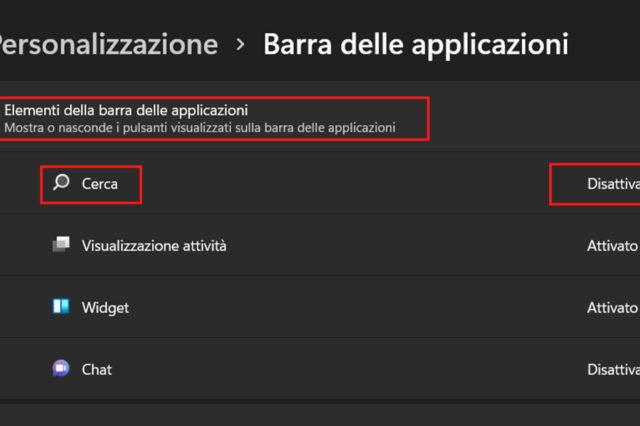Go back to Personalizzazione breadcrumb
Image resolution: width=640 pixels, height=426 pixels.
pos(108,45)
